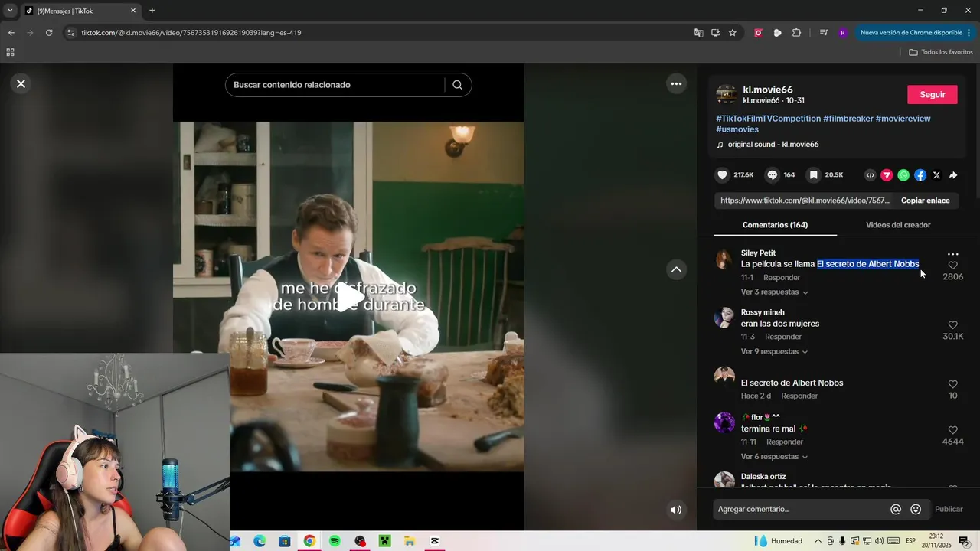Reply to Siley Petit's comment
This screenshot has width=980, height=551.
(782, 278)
